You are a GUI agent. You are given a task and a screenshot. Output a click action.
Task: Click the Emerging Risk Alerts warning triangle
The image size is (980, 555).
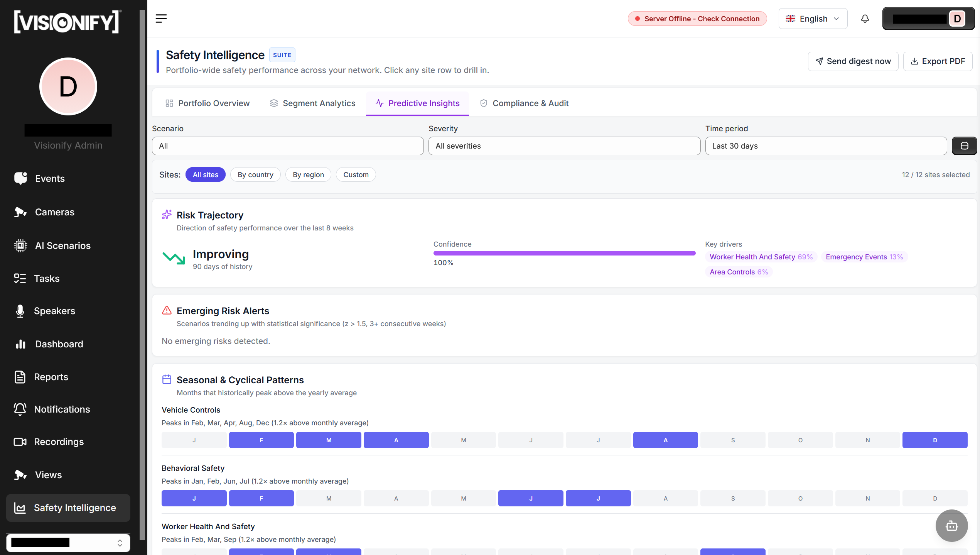(x=167, y=310)
